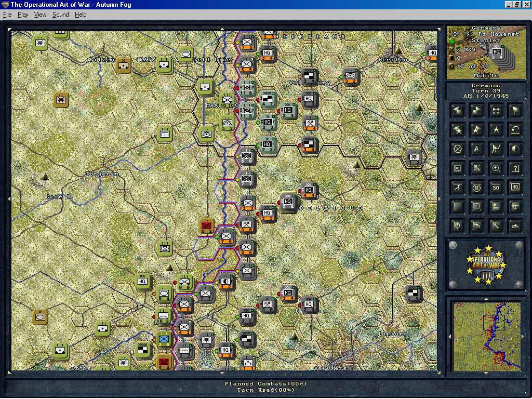Image resolution: width=532 pixels, height=399 pixels.
Task: Click the minimap overview
Action: click(x=486, y=336)
